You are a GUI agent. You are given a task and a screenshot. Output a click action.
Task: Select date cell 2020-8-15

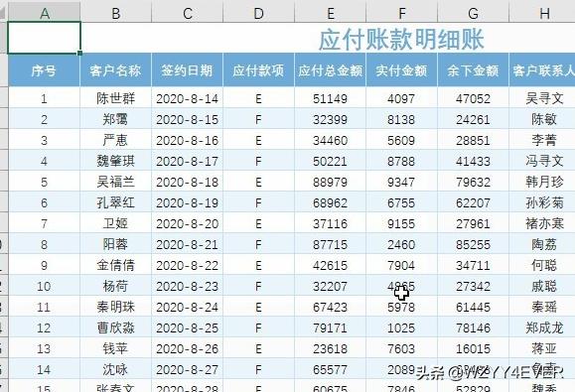coord(187,119)
